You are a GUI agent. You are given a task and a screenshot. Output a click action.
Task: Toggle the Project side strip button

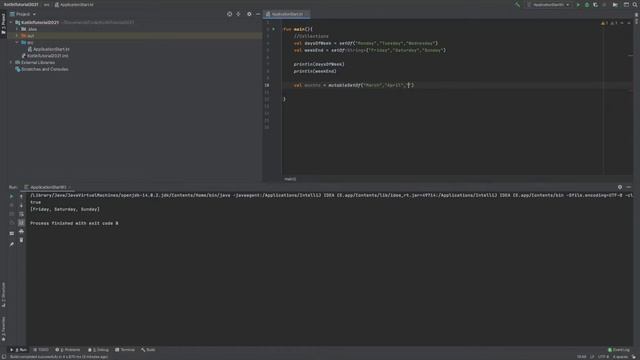(x=3, y=24)
